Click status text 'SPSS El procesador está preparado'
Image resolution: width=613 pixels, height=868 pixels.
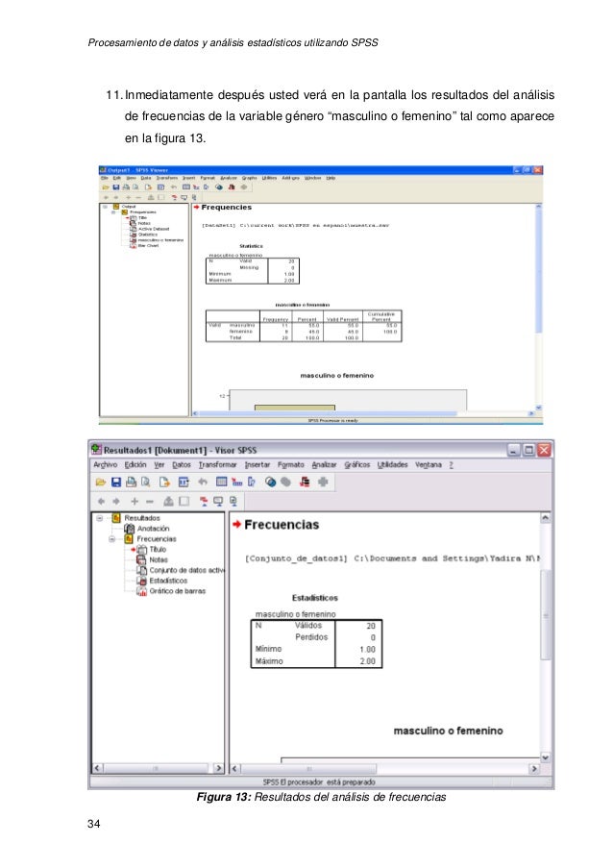pyautogui.click(x=319, y=782)
